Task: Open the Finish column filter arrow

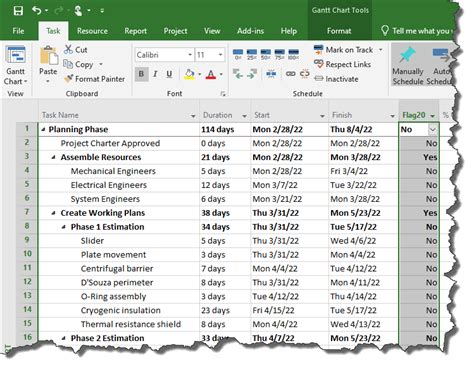Action: [x=392, y=116]
